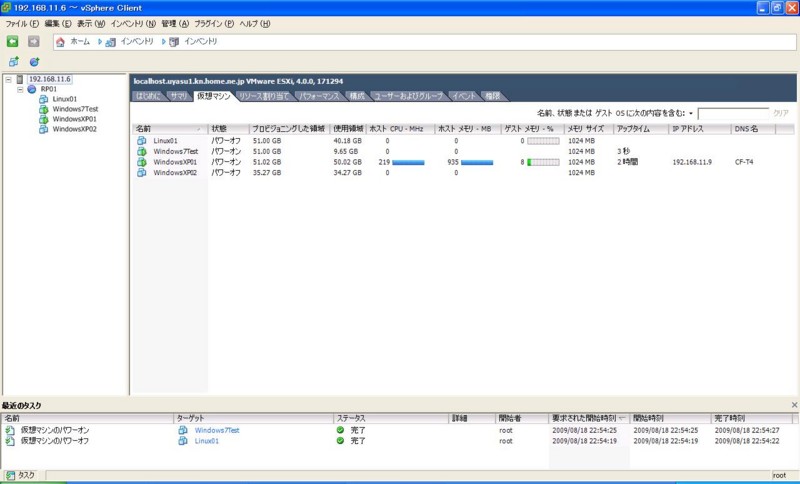Switch to the 権限 tab

click(x=492, y=96)
